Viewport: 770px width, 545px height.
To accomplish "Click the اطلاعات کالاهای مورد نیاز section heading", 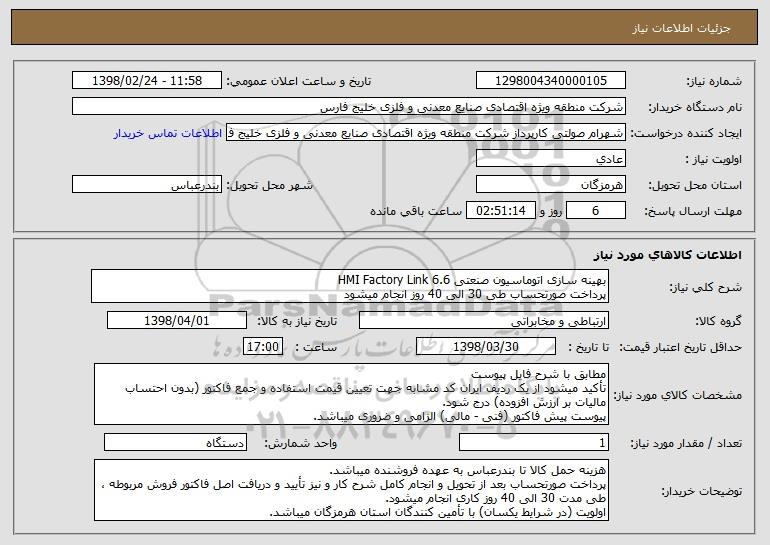I will 667,255.
